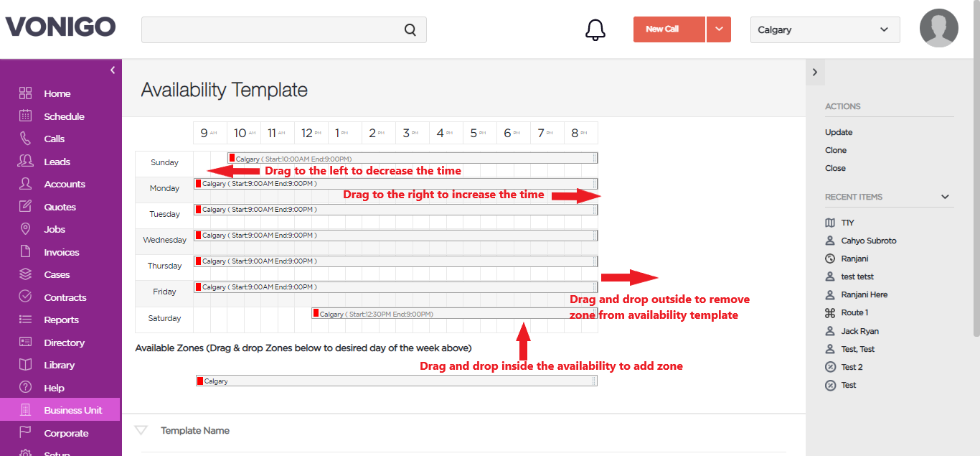
Task: Click the Invoices document icon
Action: click(26, 251)
